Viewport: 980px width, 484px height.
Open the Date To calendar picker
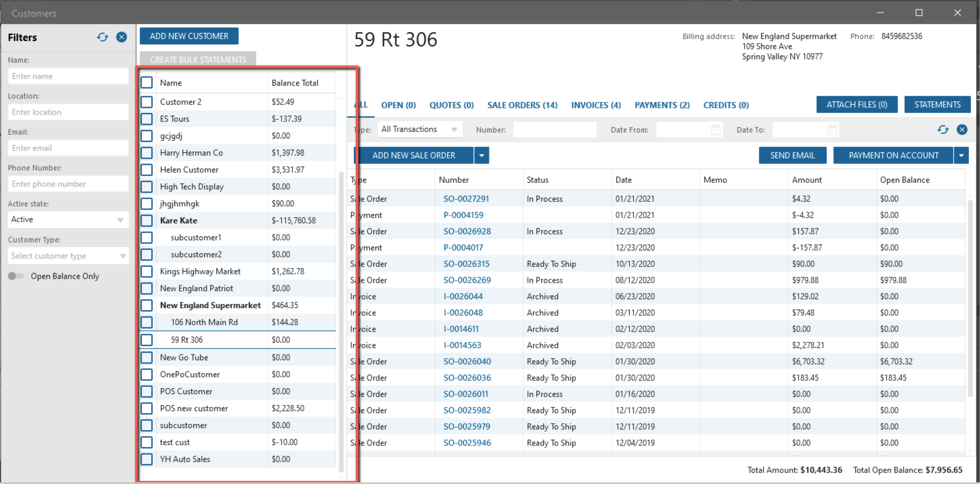[x=832, y=130]
